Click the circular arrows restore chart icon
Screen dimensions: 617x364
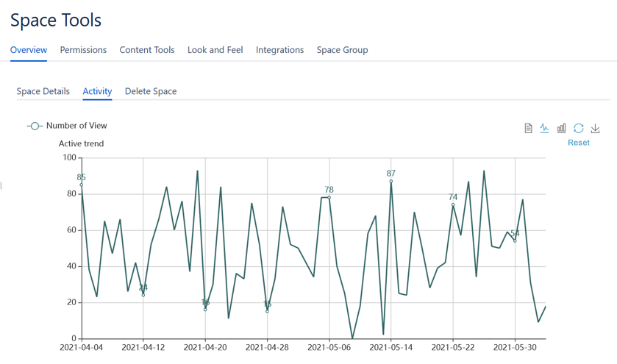[579, 128]
